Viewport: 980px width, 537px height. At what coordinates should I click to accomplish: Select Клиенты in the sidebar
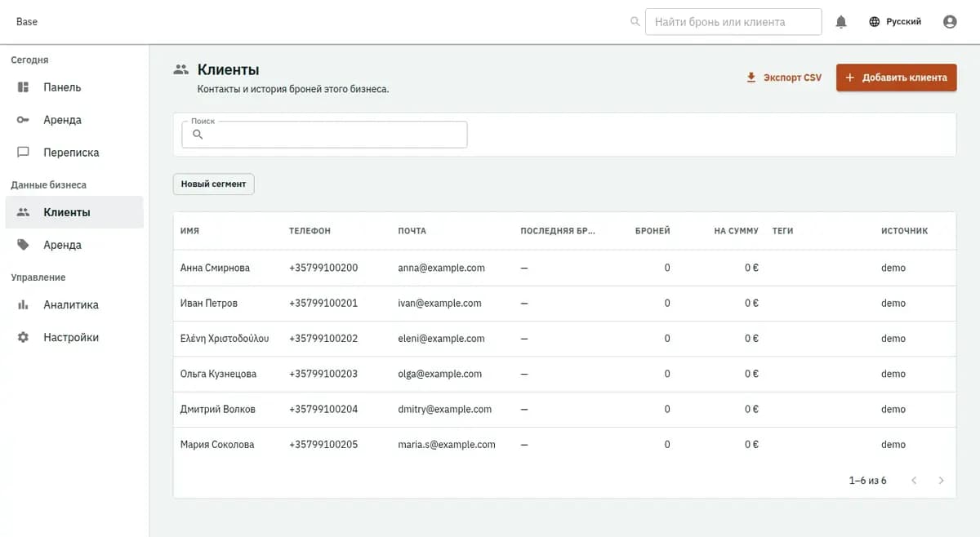(x=74, y=212)
